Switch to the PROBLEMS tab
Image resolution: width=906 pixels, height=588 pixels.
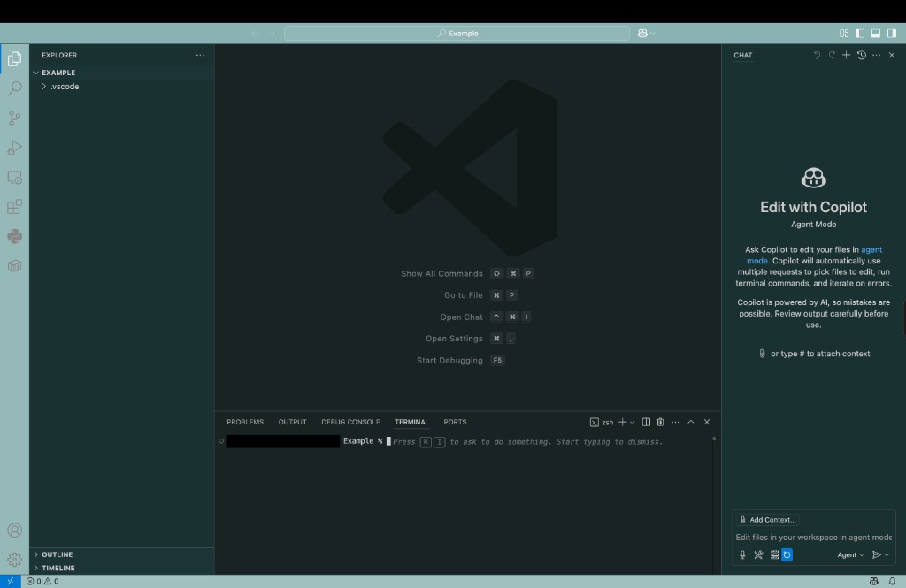[x=245, y=423]
